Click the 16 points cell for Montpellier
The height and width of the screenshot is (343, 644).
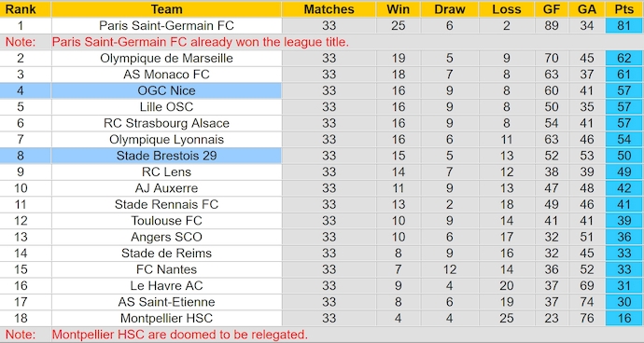click(623, 318)
